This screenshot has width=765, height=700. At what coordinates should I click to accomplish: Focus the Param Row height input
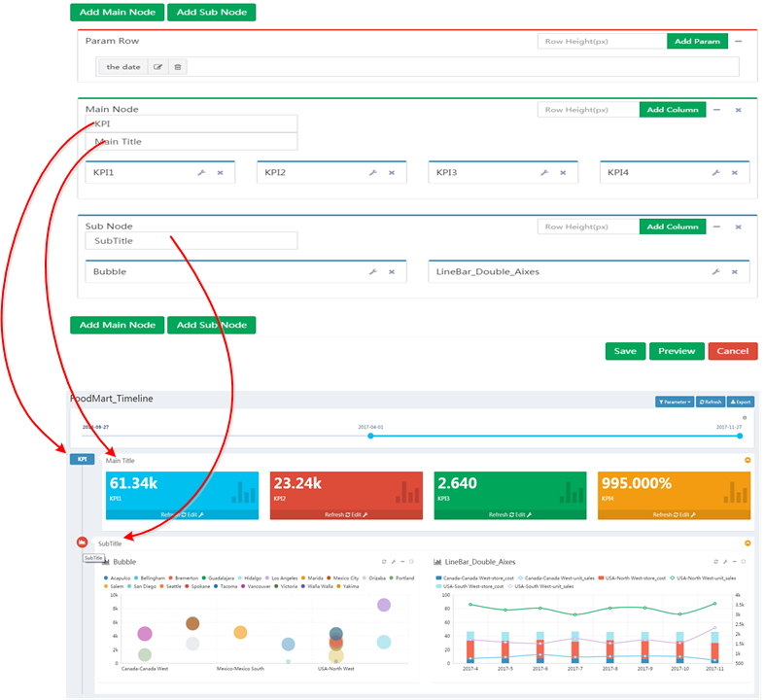click(x=602, y=42)
